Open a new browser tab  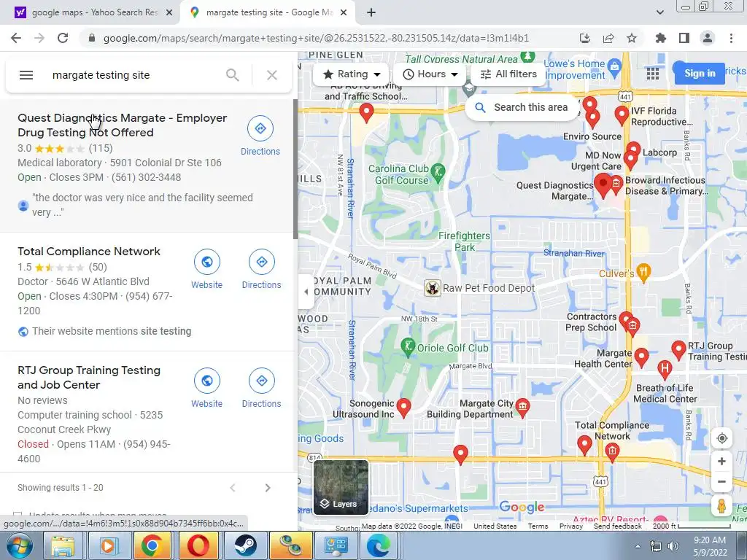tap(371, 13)
